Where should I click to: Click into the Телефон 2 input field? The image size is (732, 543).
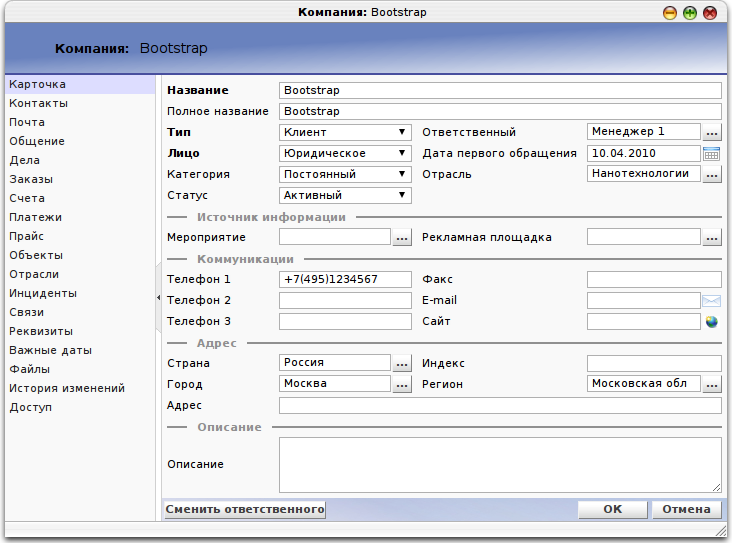coord(345,300)
